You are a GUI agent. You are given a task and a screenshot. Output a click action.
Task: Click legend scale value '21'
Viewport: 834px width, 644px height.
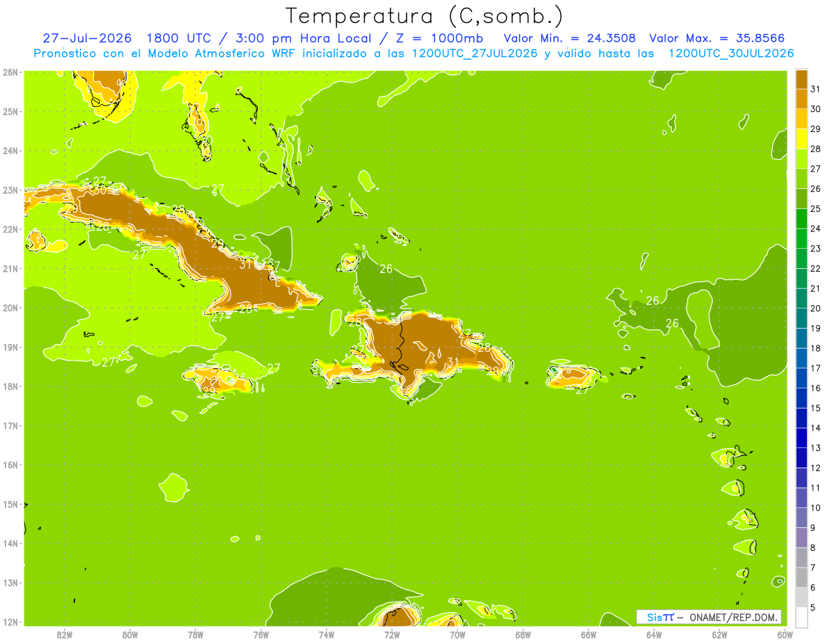pyautogui.click(x=815, y=288)
